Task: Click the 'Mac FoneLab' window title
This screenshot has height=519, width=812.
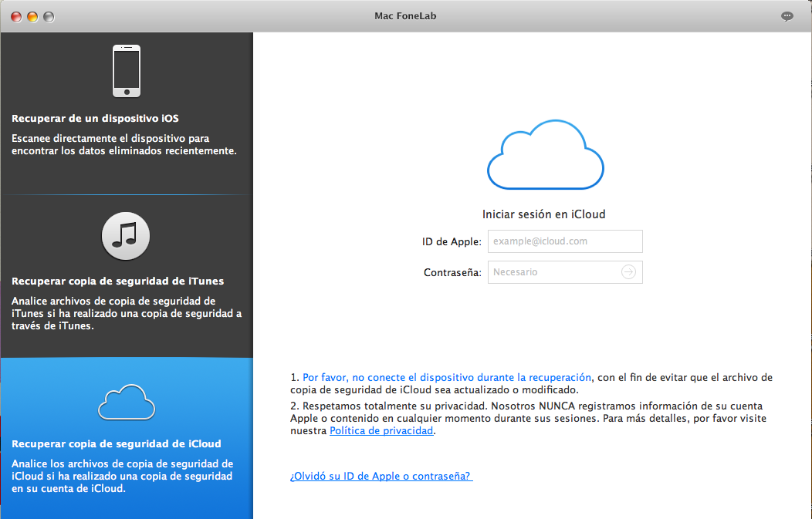Action: coord(405,16)
